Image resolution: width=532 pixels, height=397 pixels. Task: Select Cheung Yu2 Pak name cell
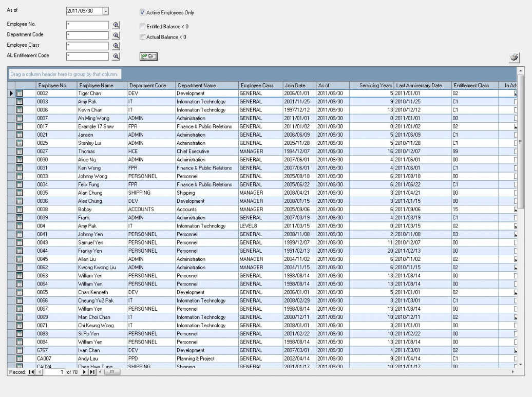pyautogui.click(x=102, y=300)
